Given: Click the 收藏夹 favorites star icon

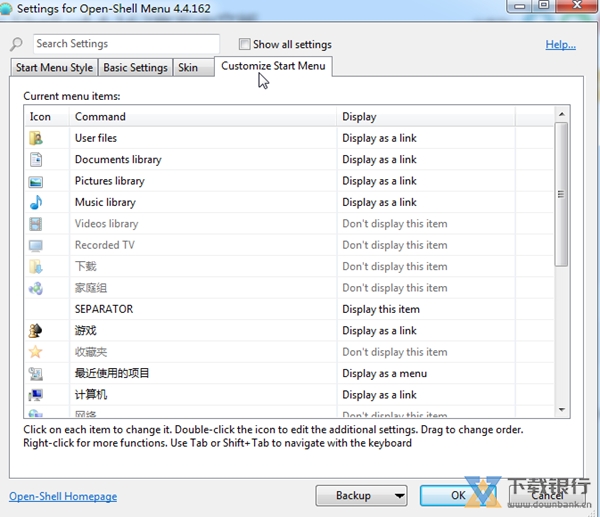Looking at the screenshot, I should pyautogui.click(x=36, y=352).
